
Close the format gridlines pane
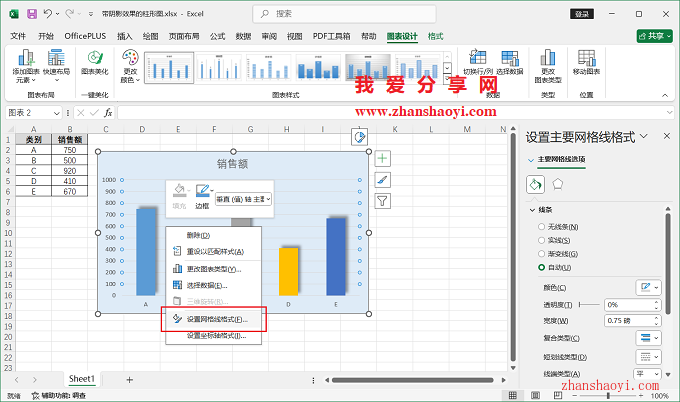tap(667, 136)
